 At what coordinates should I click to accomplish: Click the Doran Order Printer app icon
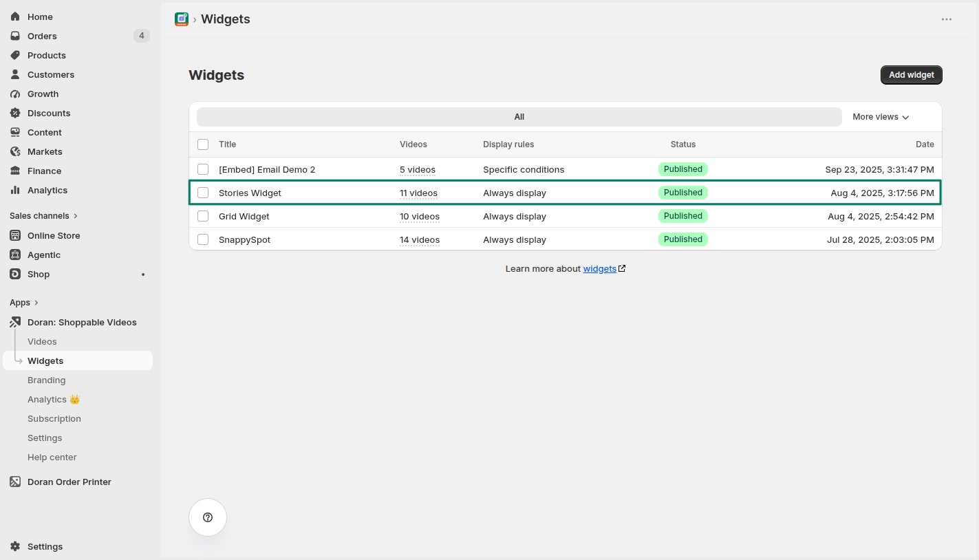(15, 482)
